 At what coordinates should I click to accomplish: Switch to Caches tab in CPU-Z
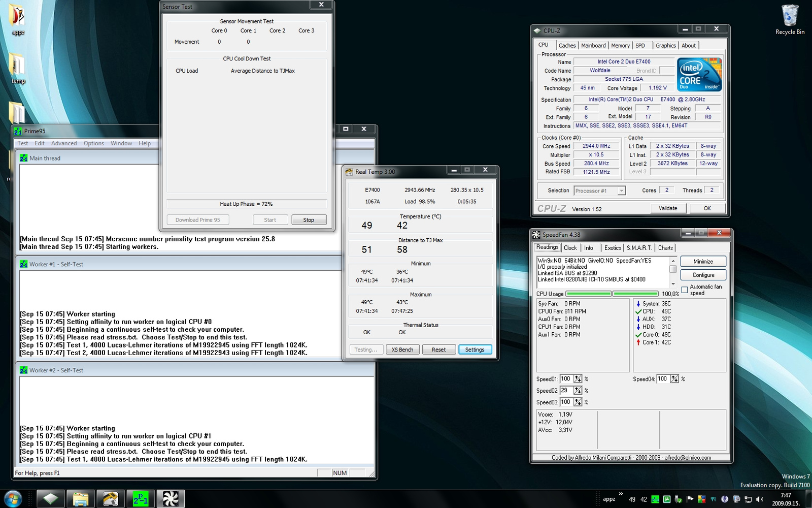[x=567, y=46]
